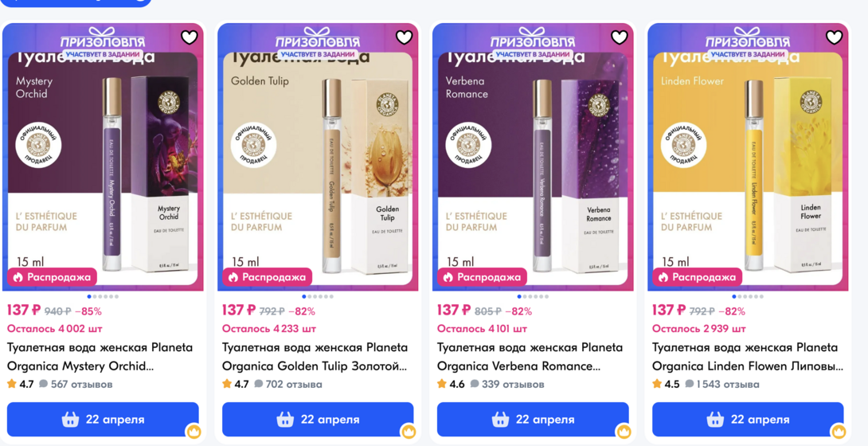Open Golden Tulip Золотой product title
868x446 pixels.
(x=315, y=357)
